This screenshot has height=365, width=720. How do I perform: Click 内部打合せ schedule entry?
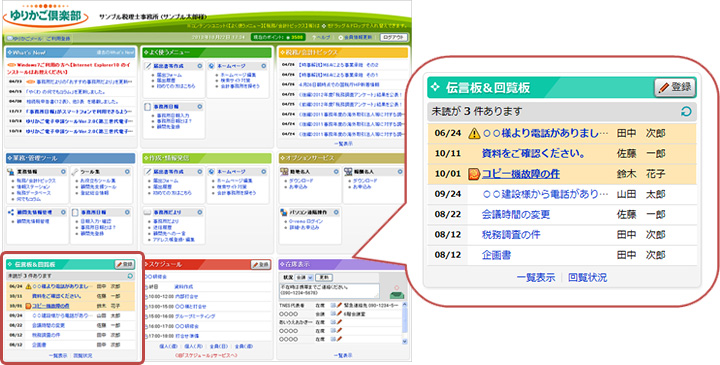click(x=185, y=297)
